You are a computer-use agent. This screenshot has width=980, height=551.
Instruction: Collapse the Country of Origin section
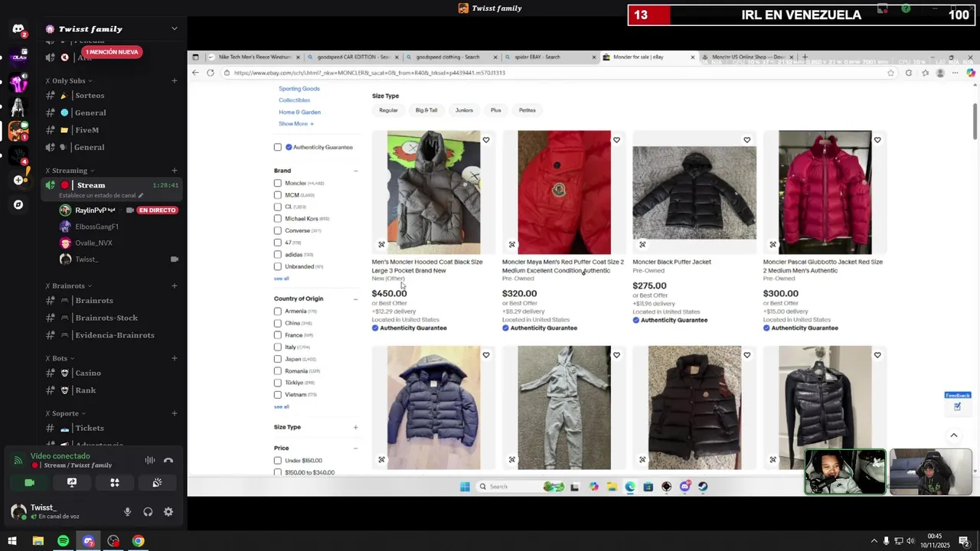(x=355, y=298)
